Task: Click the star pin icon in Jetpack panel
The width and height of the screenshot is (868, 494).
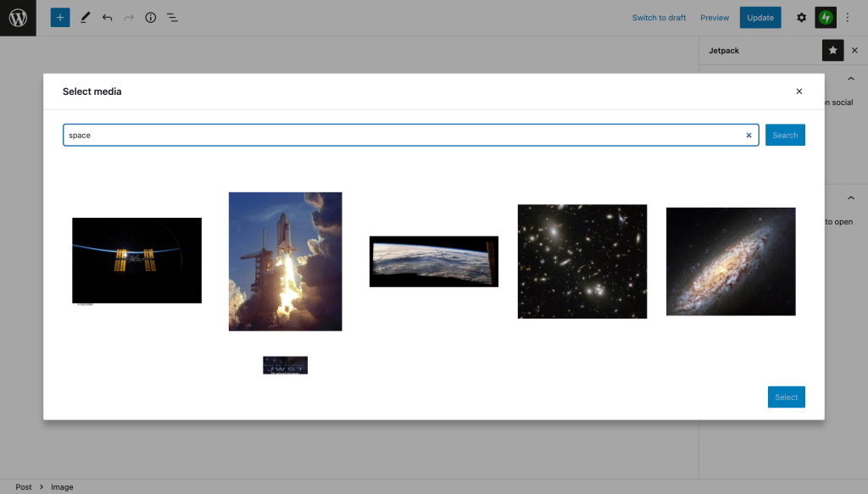Action: click(832, 51)
